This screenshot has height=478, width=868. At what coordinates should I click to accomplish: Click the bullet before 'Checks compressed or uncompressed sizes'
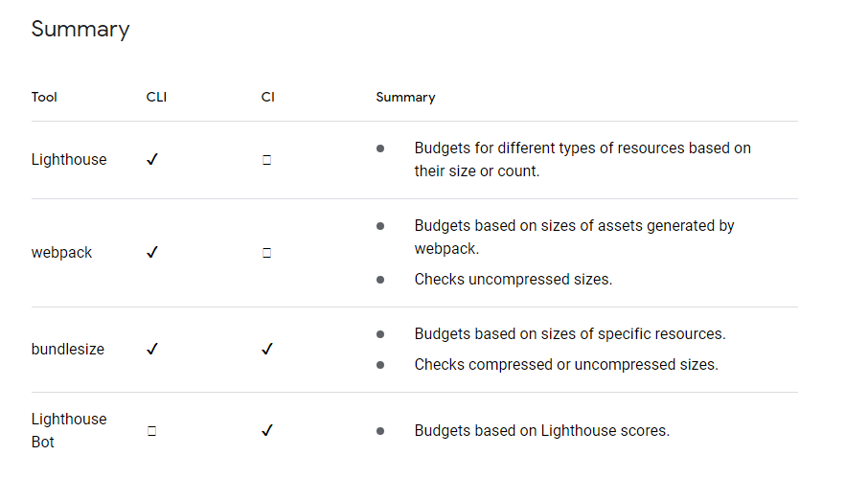380,365
